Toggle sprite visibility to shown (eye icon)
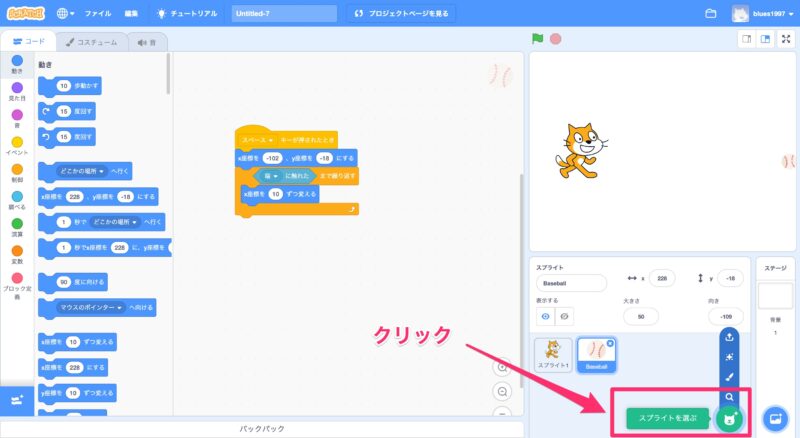 click(x=547, y=316)
